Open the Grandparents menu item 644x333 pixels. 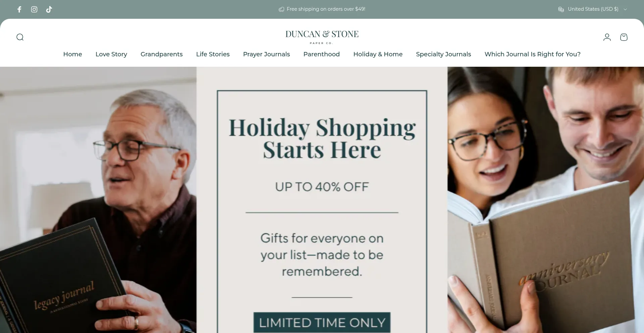162,54
